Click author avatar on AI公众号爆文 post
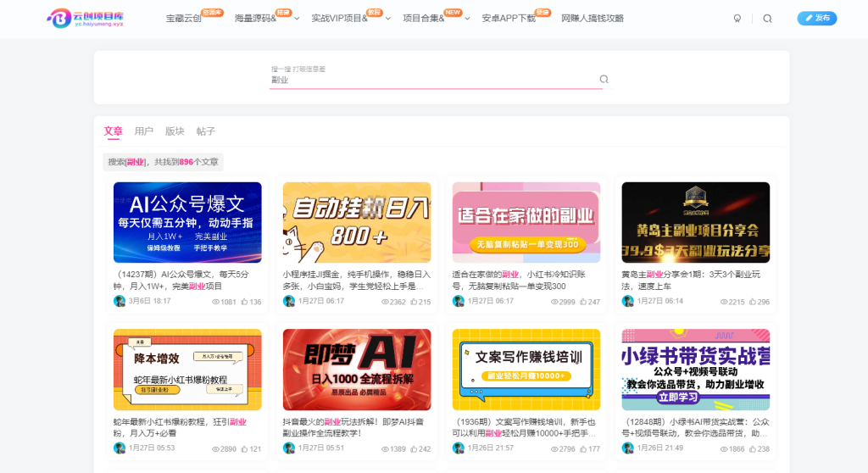This screenshot has height=473, width=868. click(x=120, y=301)
